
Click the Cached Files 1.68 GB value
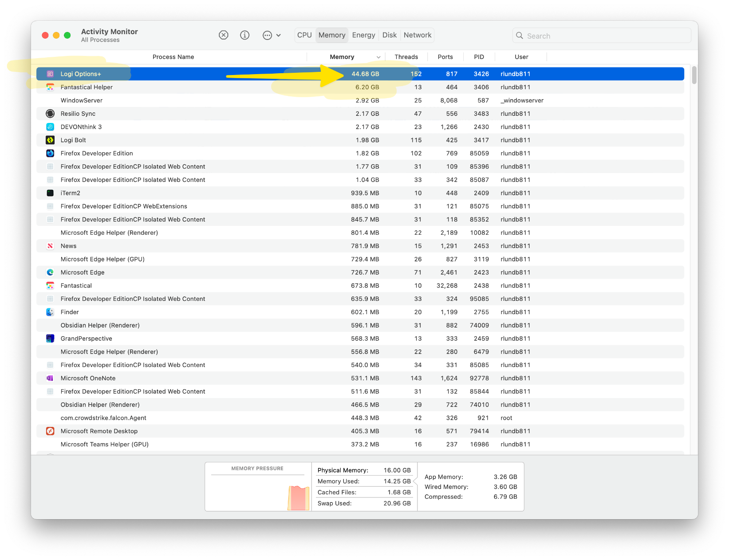click(399, 493)
